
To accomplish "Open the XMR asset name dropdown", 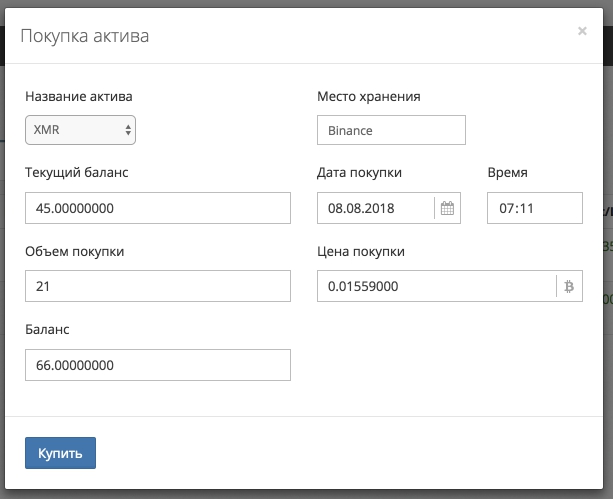I will click(x=80, y=130).
